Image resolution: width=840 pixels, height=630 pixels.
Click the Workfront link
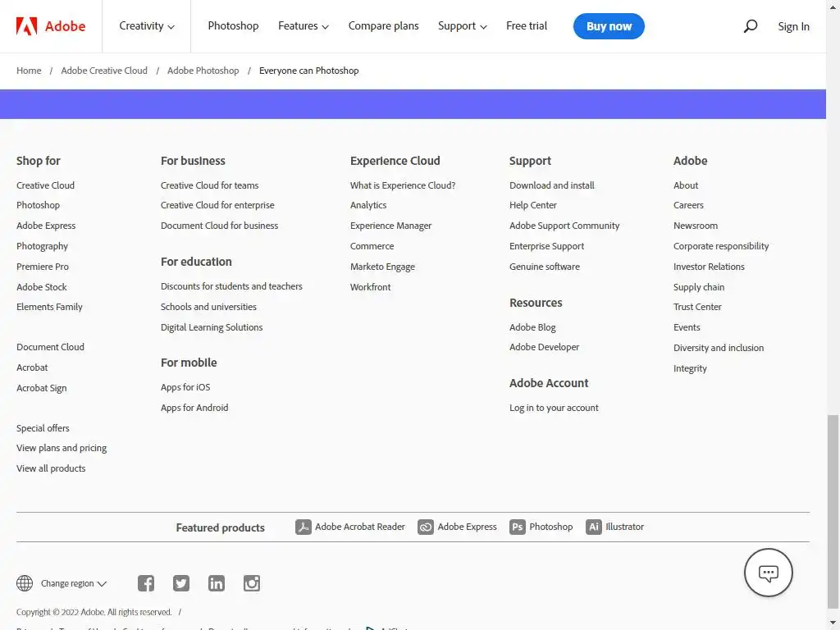coord(371,287)
